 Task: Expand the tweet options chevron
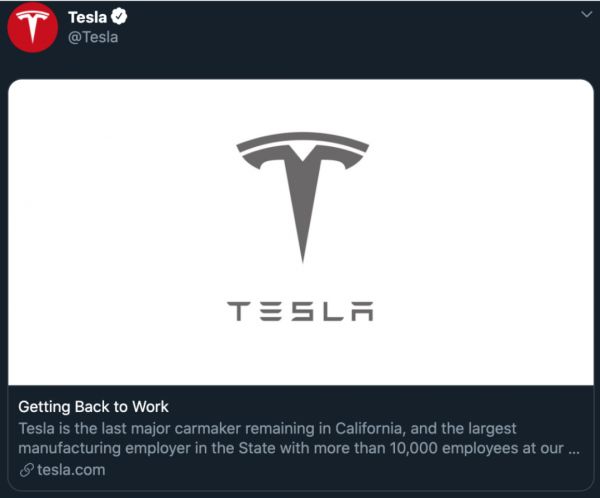pos(586,14)
